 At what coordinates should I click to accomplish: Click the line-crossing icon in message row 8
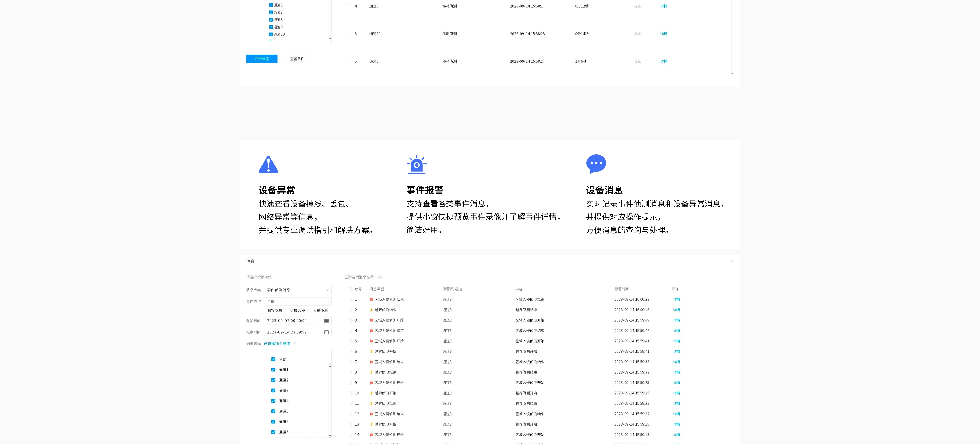[371, 372]
